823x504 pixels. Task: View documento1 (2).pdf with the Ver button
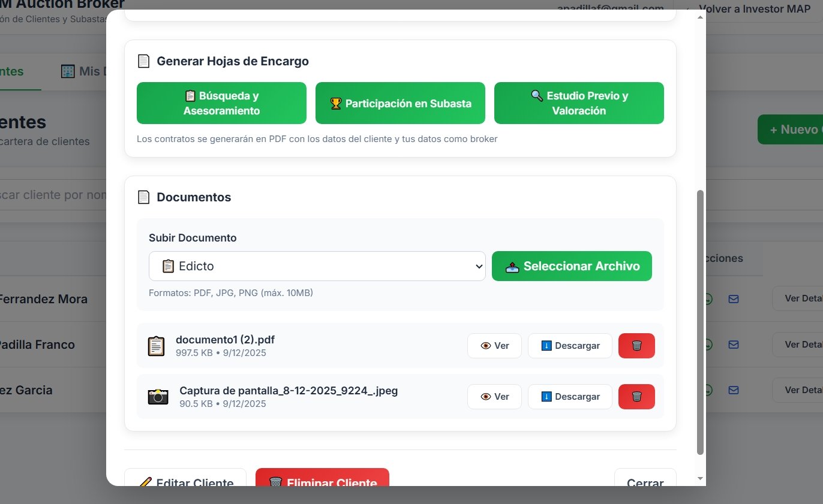pos(494,346)
